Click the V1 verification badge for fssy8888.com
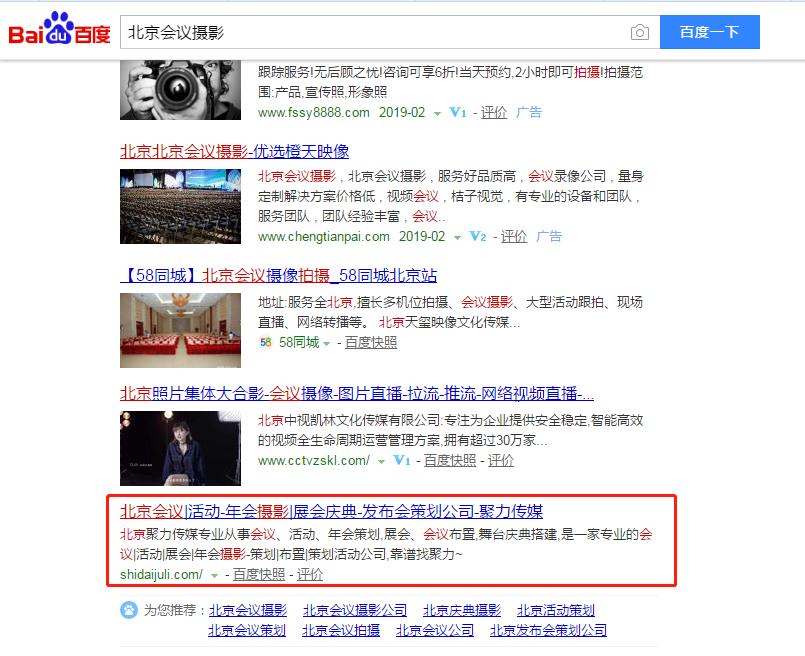The image size is (805, 656). pyautogui.click(x=457, y=112)
